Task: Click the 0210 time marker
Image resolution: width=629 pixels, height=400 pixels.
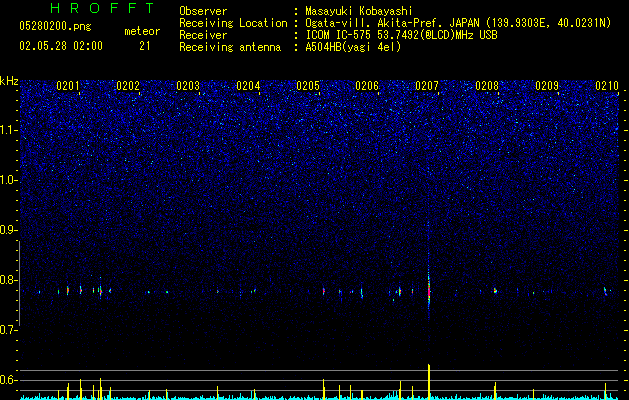Action: point(607,86)
